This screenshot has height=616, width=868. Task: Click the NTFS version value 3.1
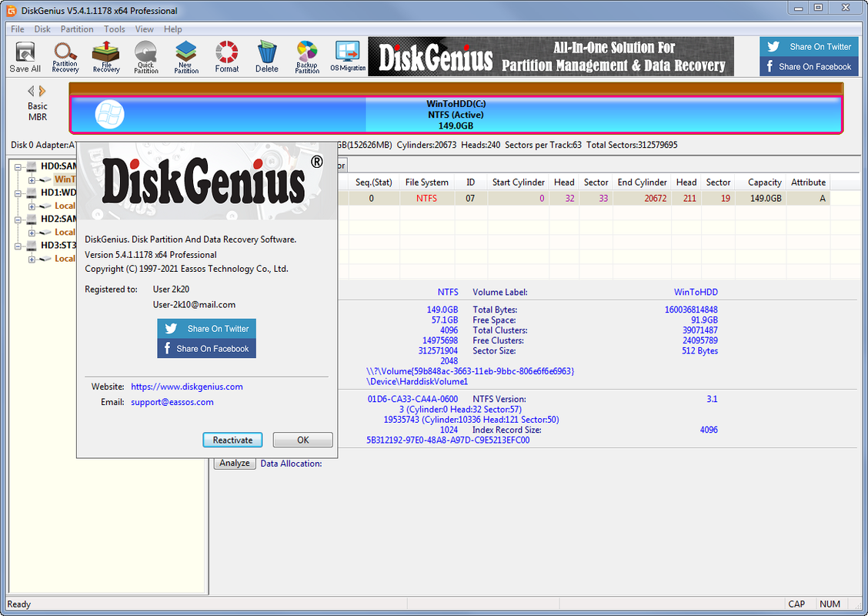[x=712, y=399]
